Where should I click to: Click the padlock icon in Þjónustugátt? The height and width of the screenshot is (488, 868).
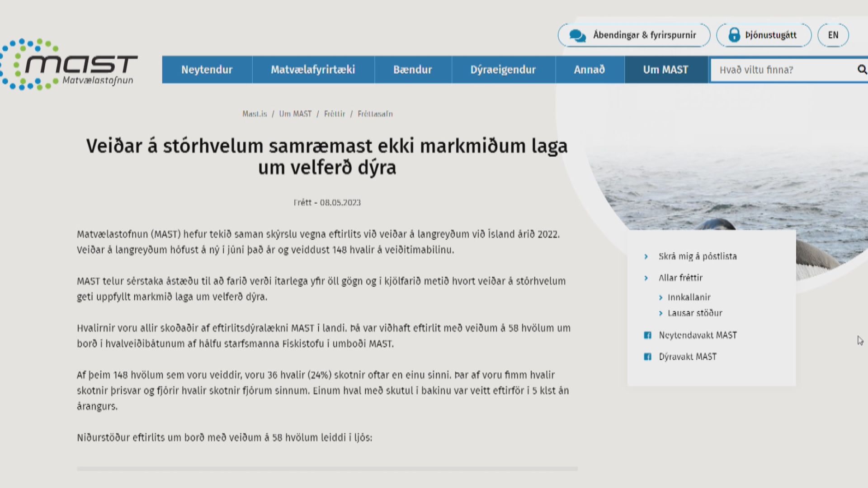click(x=734, y=35)
